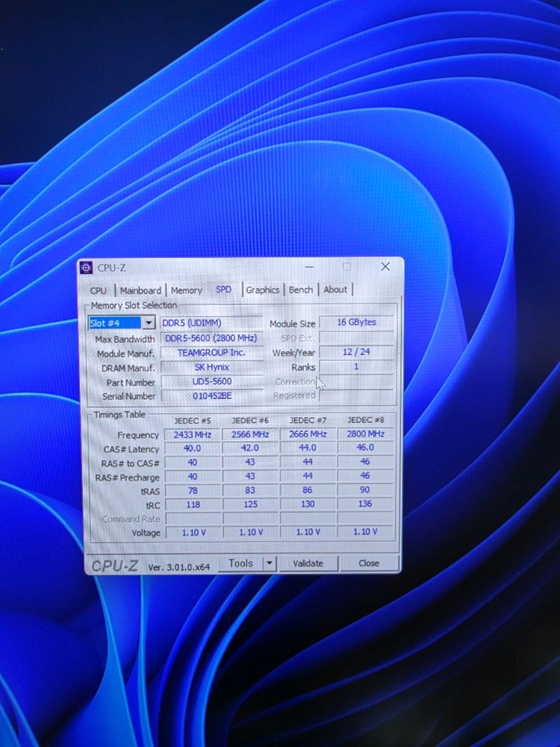
Task: Expand the Tools dropdown arrow
Action: click(x=270, y=563)
